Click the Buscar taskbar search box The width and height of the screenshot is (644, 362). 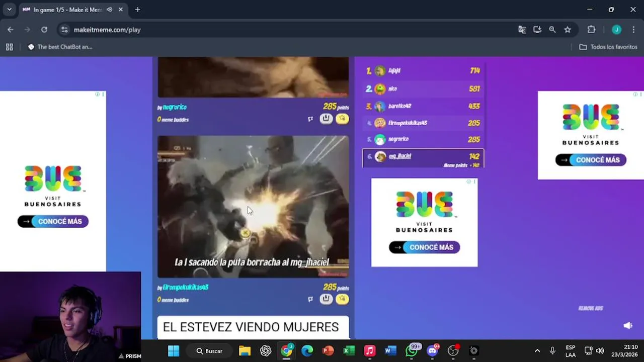[x=209, y=351]
